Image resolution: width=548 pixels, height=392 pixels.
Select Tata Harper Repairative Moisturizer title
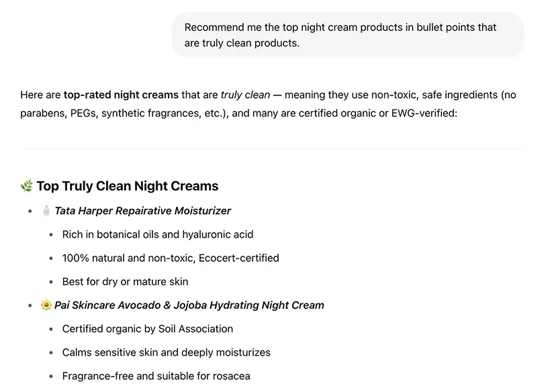pyautogui.click(x=142, y=211)
